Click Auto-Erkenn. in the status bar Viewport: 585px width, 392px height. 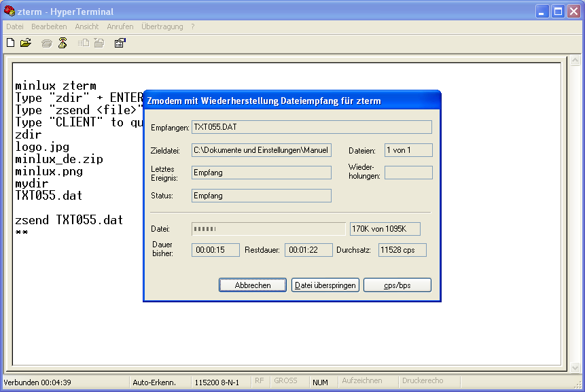(x=154, y=382)
